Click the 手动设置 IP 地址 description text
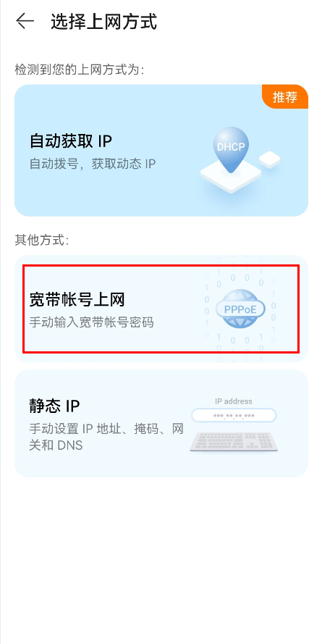Screen dimensions: 322x644 tap(106, 437)
